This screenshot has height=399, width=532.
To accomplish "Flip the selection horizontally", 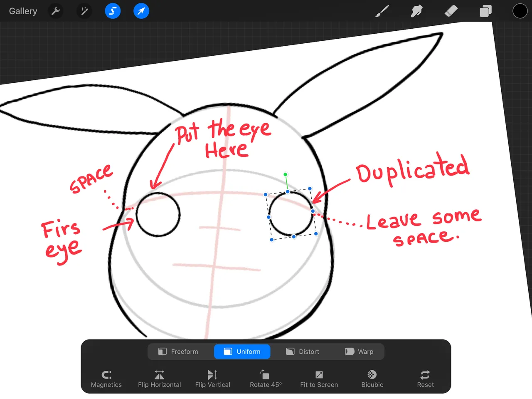I will pos(160,379).
